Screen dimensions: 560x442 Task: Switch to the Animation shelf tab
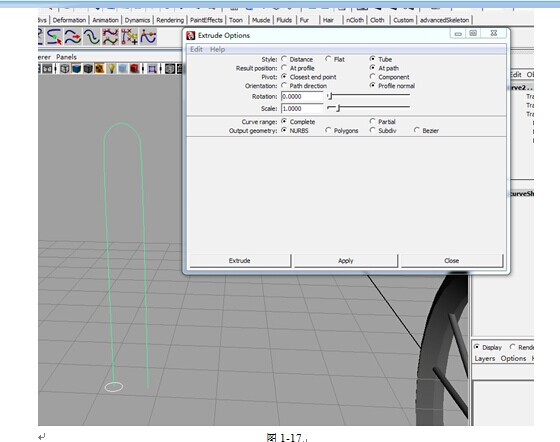coord(105,20)
